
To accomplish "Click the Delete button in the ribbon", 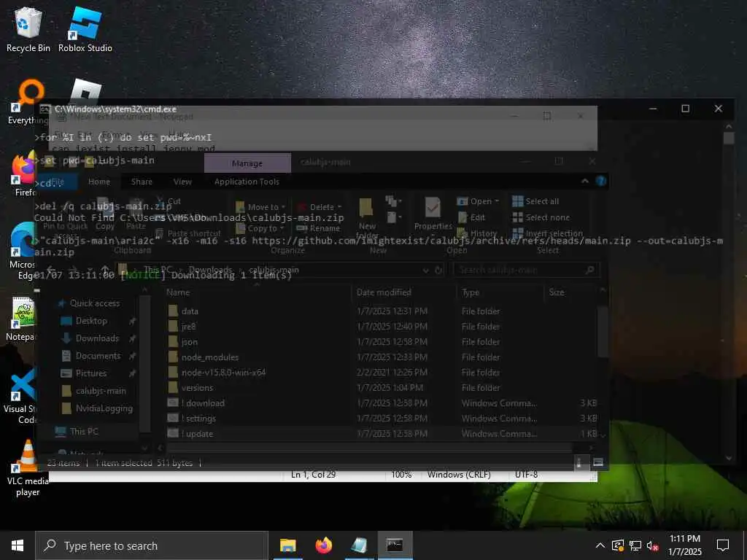I will [x=320, y=207].
